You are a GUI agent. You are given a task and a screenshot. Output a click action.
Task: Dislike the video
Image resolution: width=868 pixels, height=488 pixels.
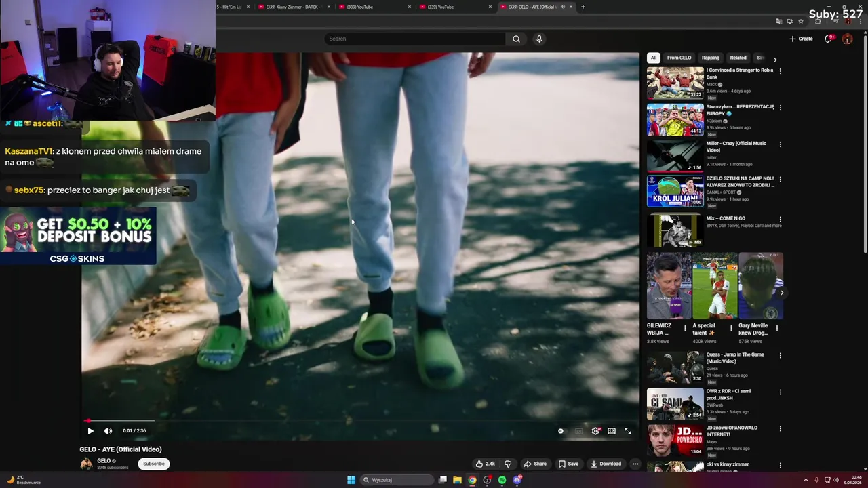pos(508,464)
